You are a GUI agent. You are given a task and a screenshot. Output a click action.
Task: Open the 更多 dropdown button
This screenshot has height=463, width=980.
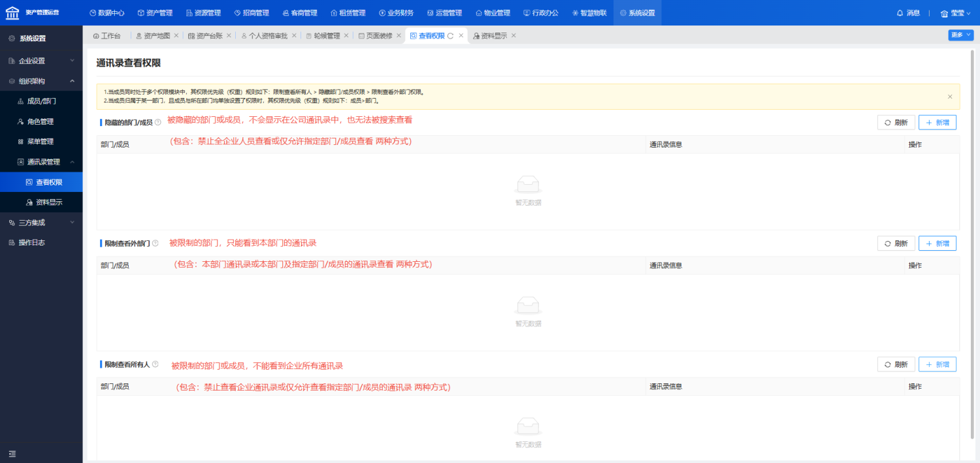(960, 35)
